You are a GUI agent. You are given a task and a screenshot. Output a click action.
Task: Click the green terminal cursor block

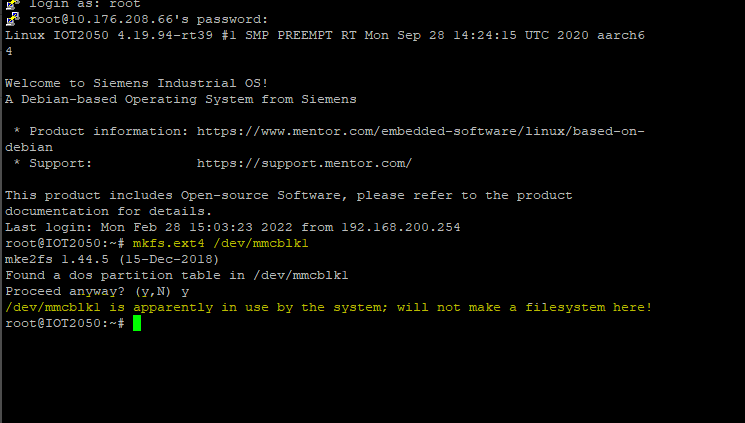pos(137,323)
